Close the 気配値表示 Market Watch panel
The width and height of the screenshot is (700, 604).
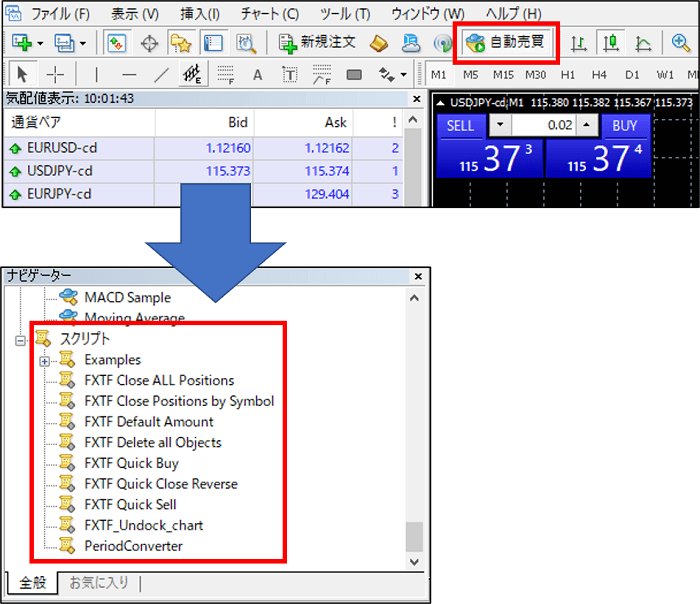click(417, 99)
